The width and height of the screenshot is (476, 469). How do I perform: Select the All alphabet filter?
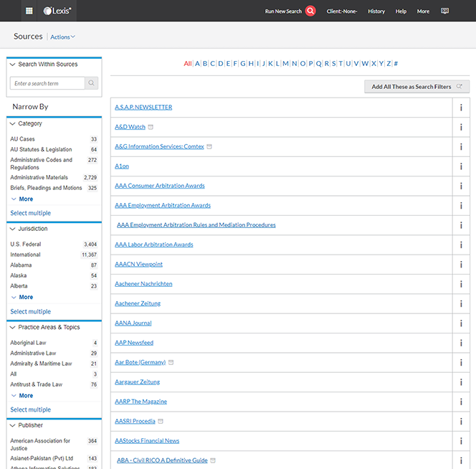tap(188, 64)
